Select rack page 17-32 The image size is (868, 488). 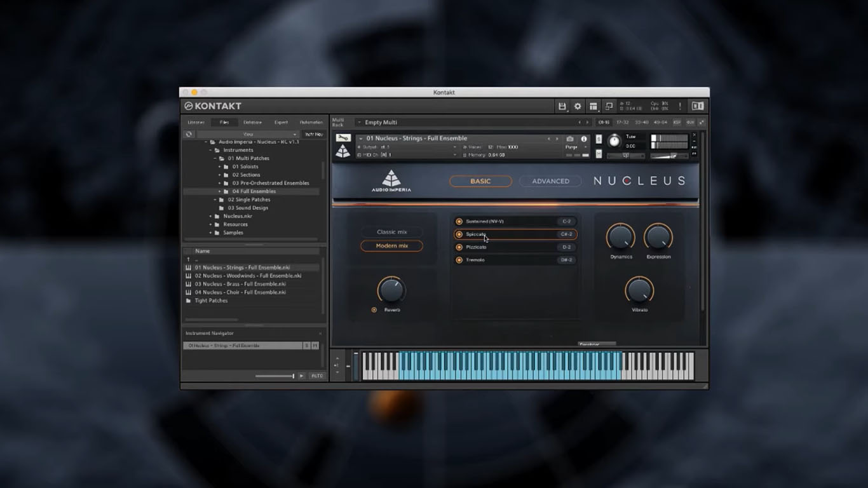(623, 122)
